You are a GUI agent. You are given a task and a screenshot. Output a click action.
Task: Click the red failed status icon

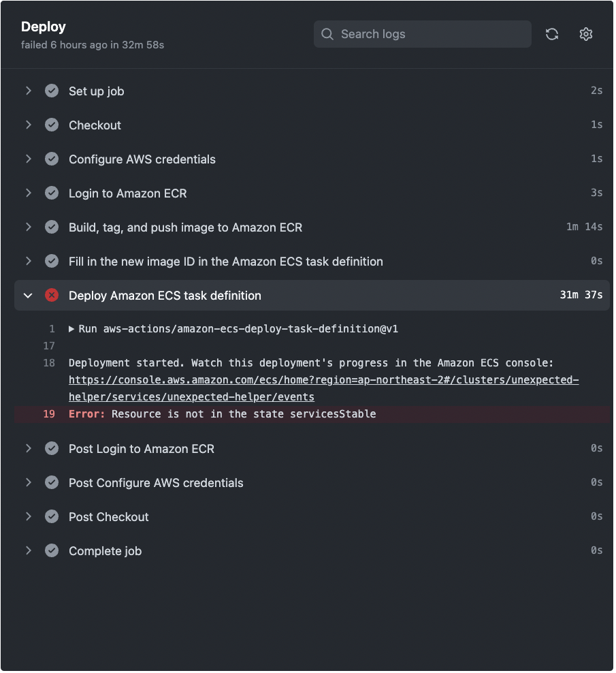pos(52,296)
